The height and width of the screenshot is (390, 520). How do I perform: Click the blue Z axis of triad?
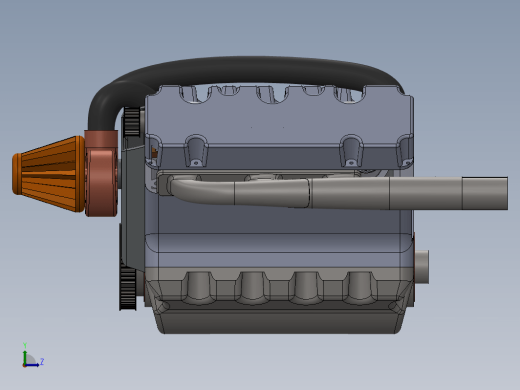click(x=33, y=365)
